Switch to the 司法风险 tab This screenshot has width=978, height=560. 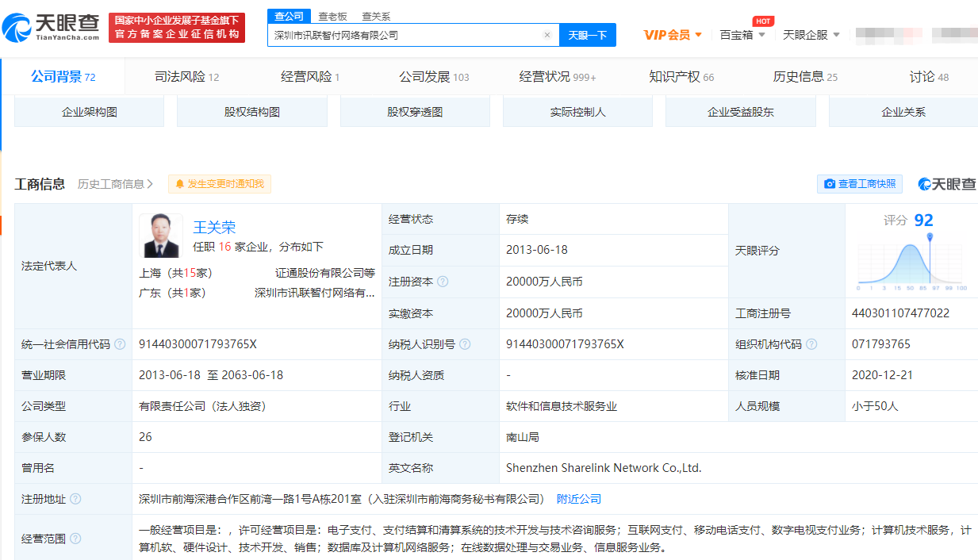[x=186, y=77]
